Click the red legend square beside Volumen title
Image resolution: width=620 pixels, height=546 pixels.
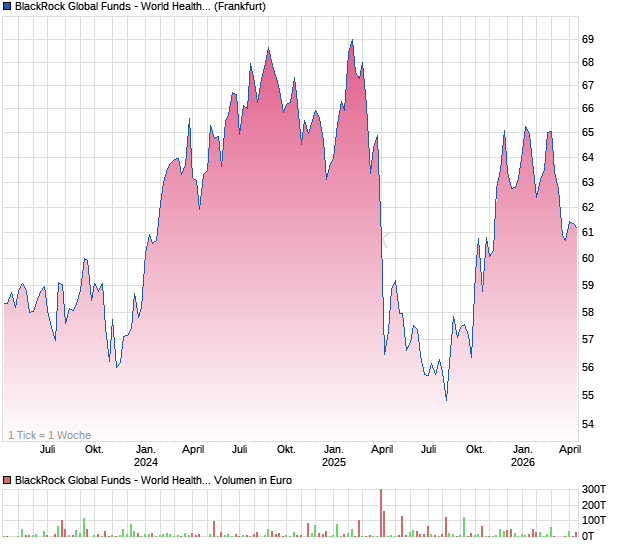tap(8, 480)
